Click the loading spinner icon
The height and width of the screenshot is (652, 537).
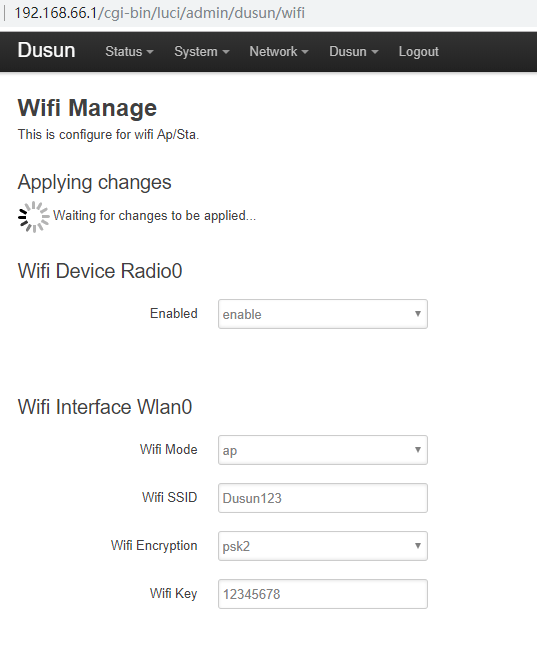(34, 217)
